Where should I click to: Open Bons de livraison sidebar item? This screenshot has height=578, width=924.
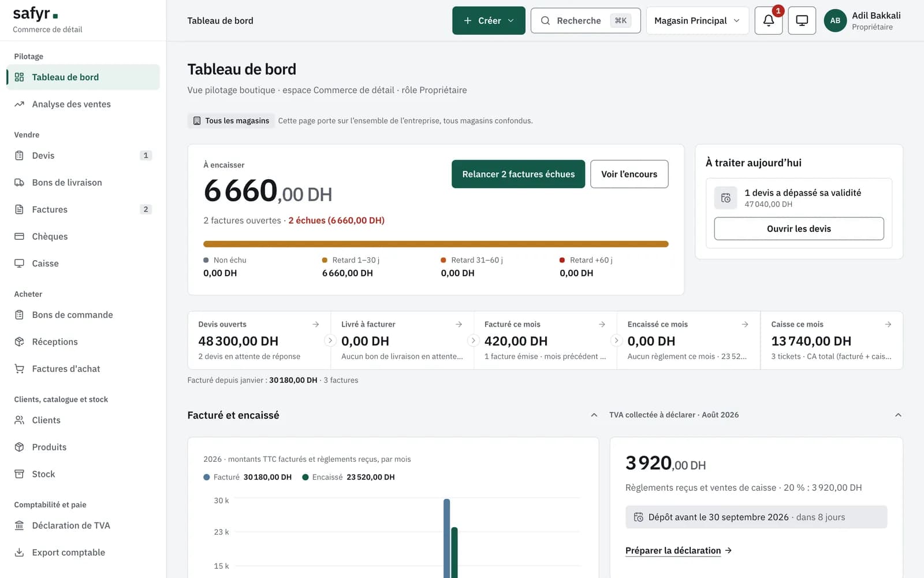pos(83,183)
